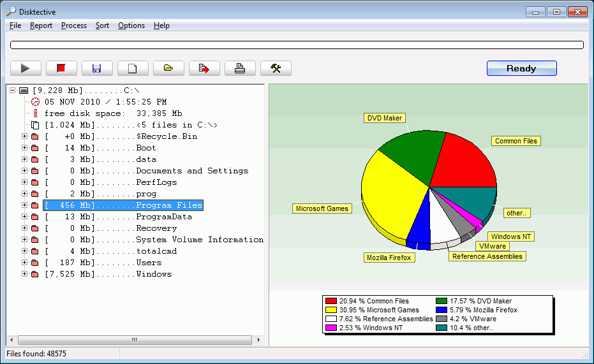Click the tree pane scroll right arrow

[259, 340]
